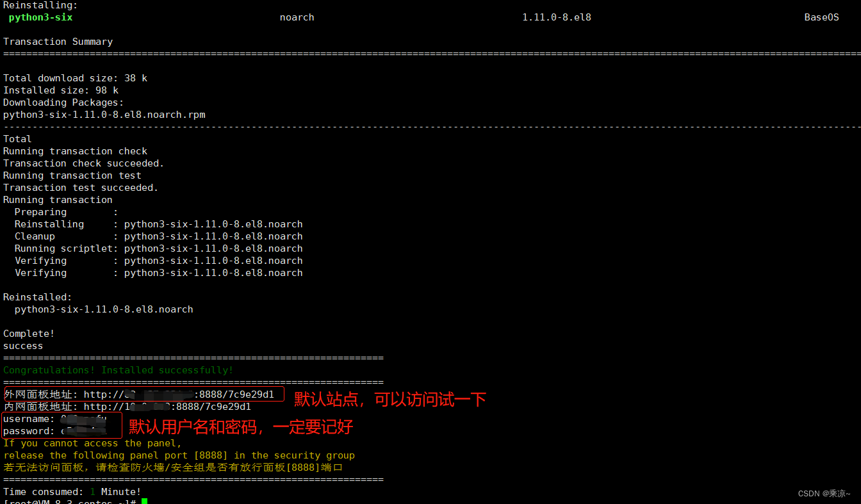Image resolution: width=861 pixels, height=504 pixels.
Task: Select the 'Running transaction check' line
Action: pos(75,151)
